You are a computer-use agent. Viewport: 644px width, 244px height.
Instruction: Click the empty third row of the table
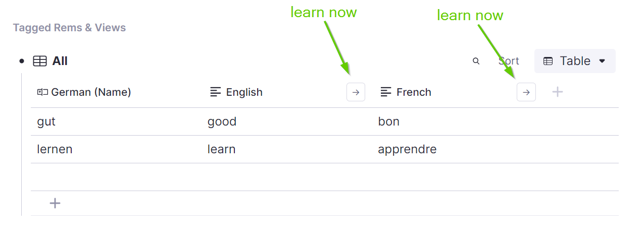click(x=325, y=177)
